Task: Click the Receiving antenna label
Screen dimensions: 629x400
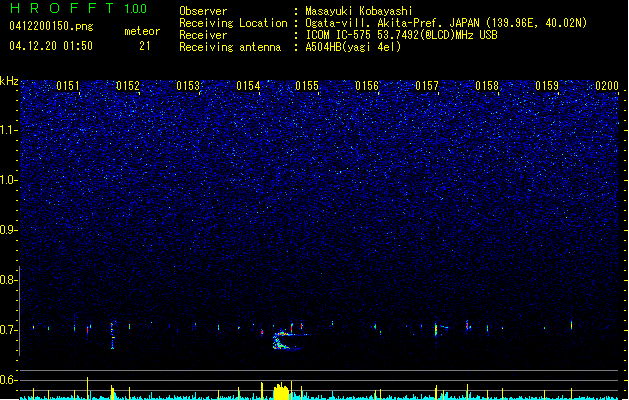Action: (x=230, y=47)
